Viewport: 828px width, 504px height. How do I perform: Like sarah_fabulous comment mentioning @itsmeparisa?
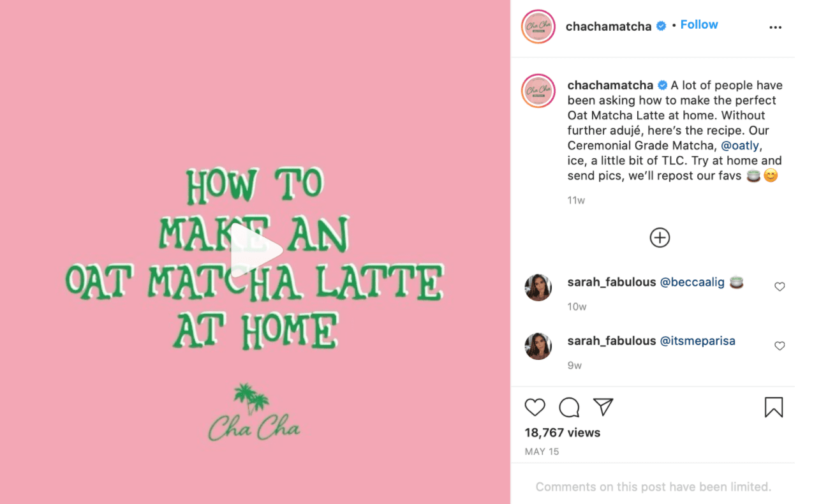pyautogui.click(x=780, y=346)
